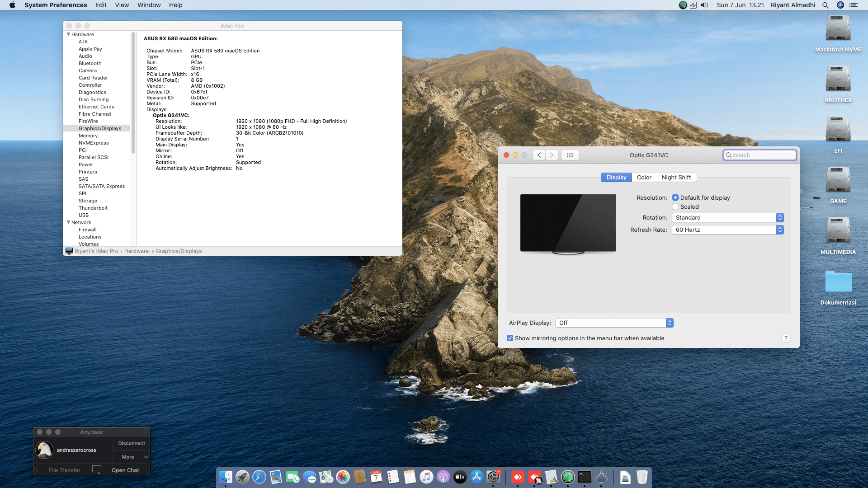Click Disconnect in Anydesk window
868x488 pixels.
(131, 443)
